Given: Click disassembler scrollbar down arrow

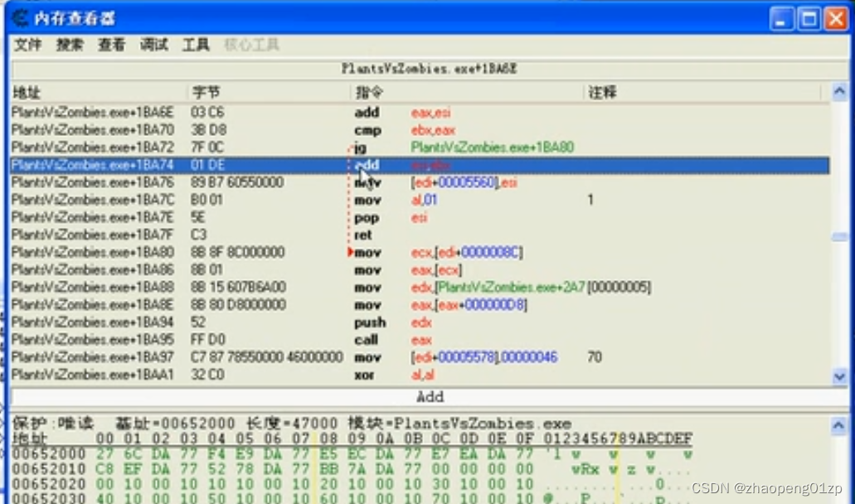Looking at the screenshot, I should (x=839, y=376).
